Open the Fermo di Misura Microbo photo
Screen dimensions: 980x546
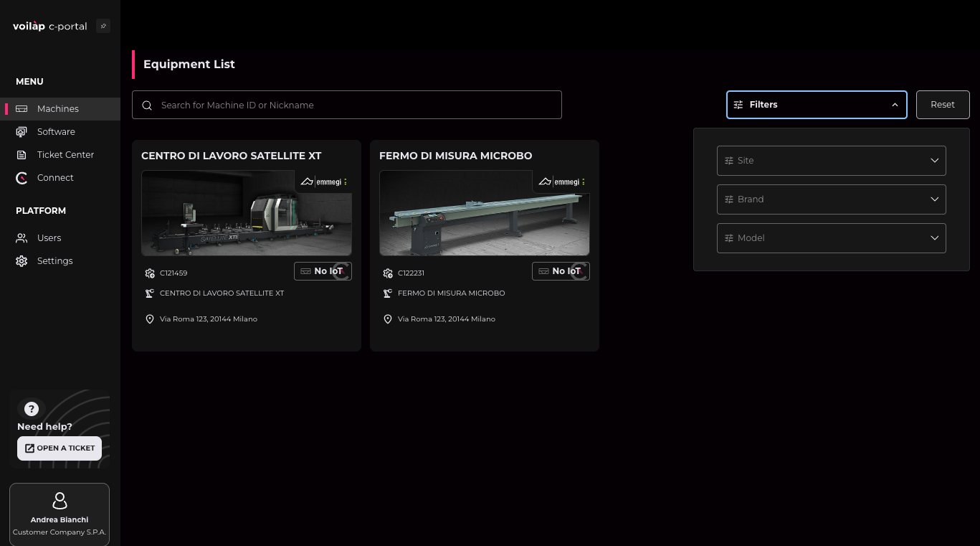pos(485,213)
